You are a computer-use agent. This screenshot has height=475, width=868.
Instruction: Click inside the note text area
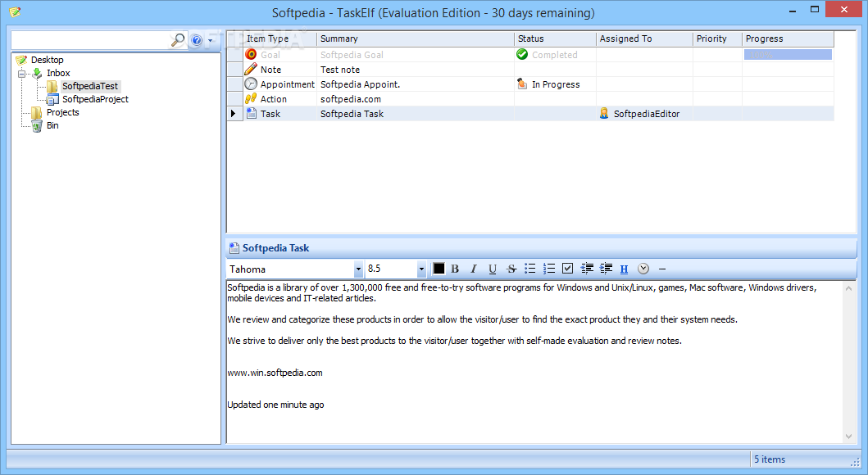pyautogui.click(x=534, y=362)
